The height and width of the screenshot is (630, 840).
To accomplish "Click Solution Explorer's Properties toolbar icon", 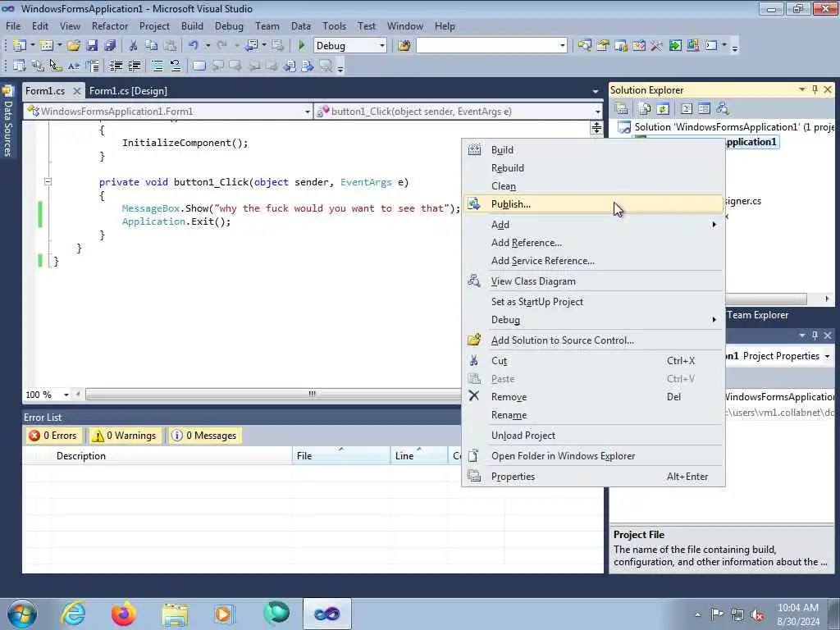I will (x=622, y=109).
